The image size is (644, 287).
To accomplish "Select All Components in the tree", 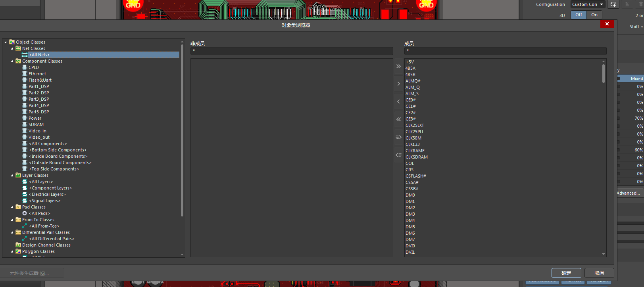I will 48,143.
